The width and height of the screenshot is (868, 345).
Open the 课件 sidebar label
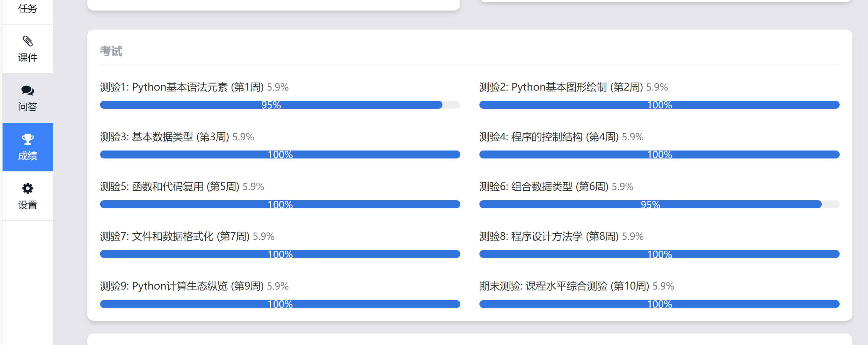click(x=28, y=58)
